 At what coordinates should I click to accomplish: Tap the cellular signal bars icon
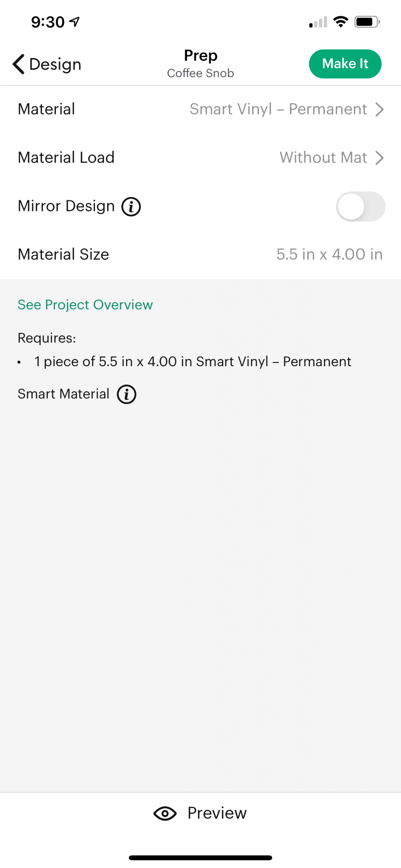pos(318,22)
